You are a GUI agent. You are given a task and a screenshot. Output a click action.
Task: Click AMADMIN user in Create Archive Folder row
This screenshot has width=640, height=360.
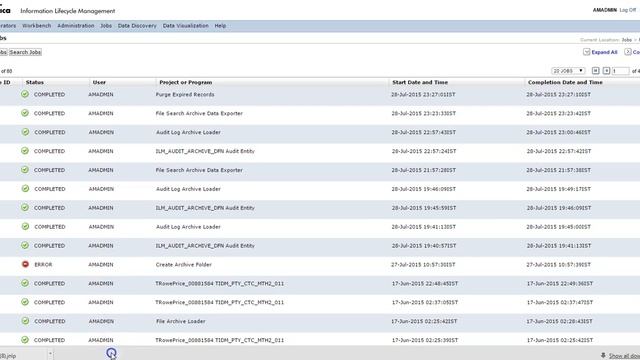[x=101, y=264]
